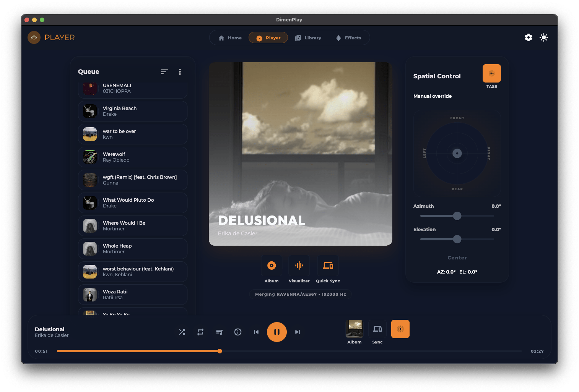Go to the Library tab
Viewport: 579px width, 392px height.
(308, 38)
